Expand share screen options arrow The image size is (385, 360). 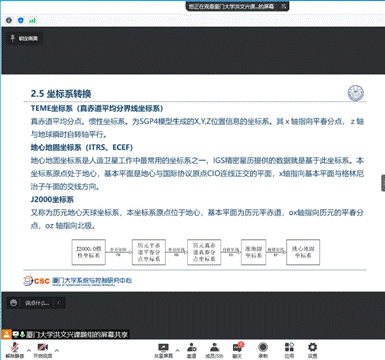[177, 350]
